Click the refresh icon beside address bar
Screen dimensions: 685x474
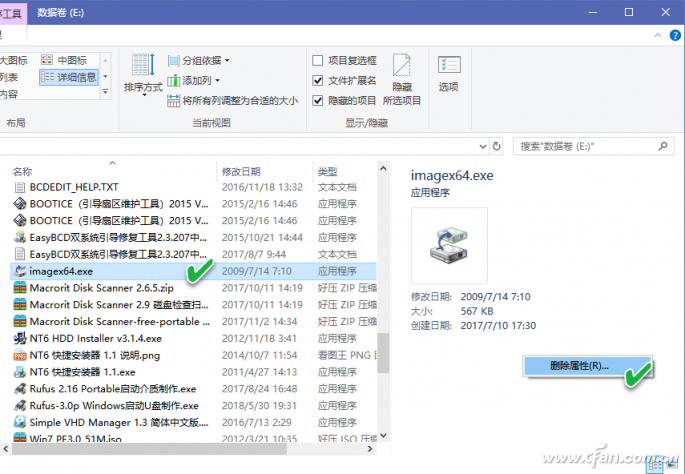(x=496, y=146)
